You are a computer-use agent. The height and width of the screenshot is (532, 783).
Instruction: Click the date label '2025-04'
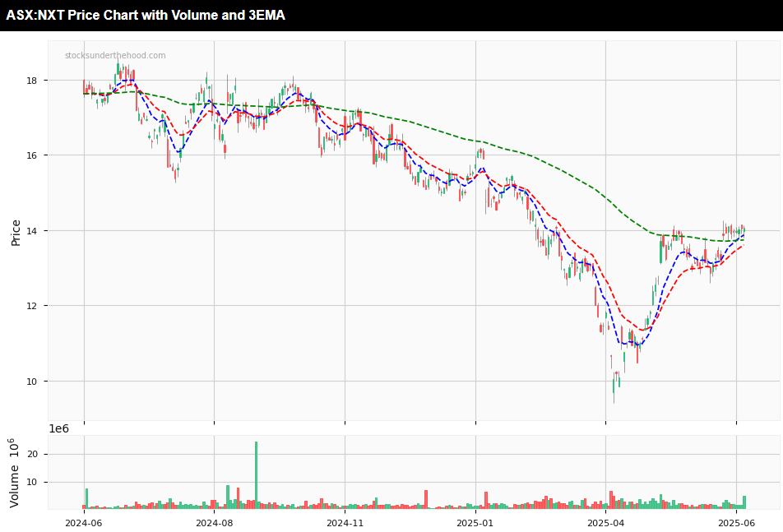click(605, 523)
